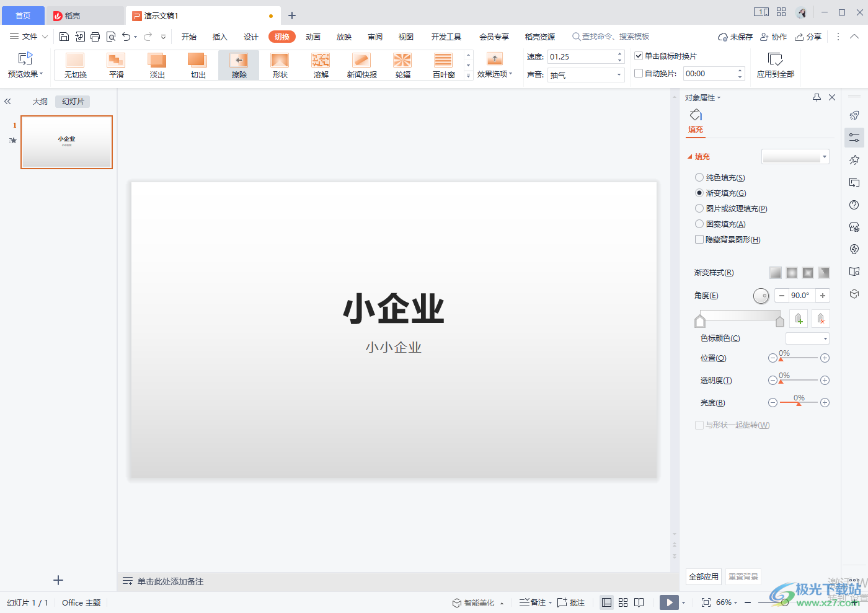Collapse the 填充 section triangle
This screenshot has width=868, height=613.
pos(690,157)
